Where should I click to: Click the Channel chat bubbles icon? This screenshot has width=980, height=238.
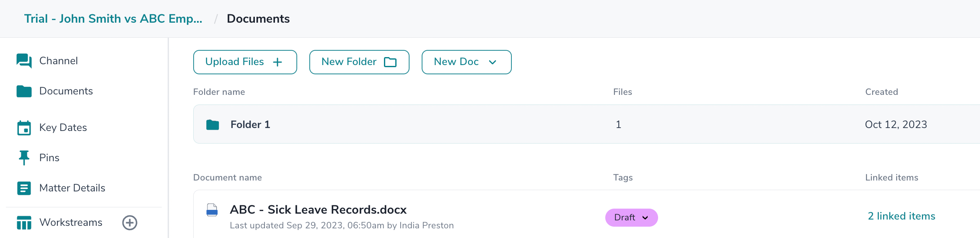(x=24, y=61)
